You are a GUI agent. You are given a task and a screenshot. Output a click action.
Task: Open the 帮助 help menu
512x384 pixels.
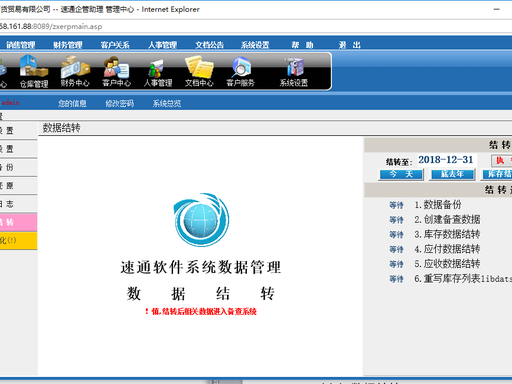(x=302, y=45)
